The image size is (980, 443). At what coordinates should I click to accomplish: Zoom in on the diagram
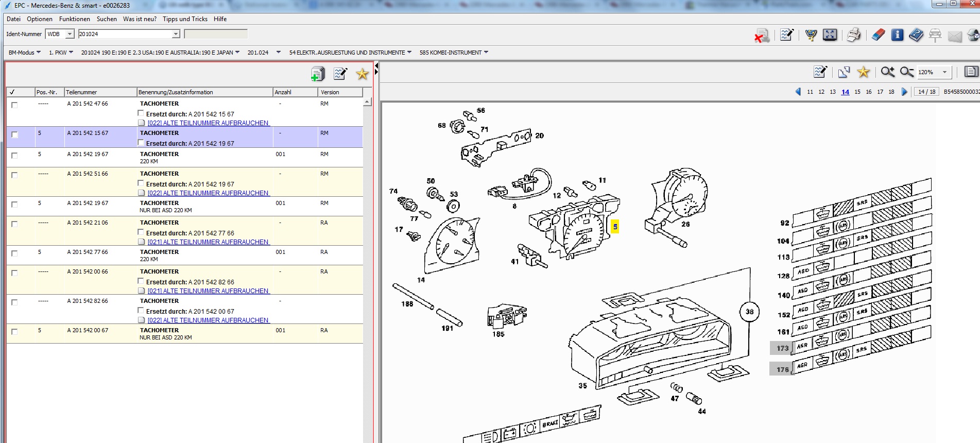tap(887, 72)
